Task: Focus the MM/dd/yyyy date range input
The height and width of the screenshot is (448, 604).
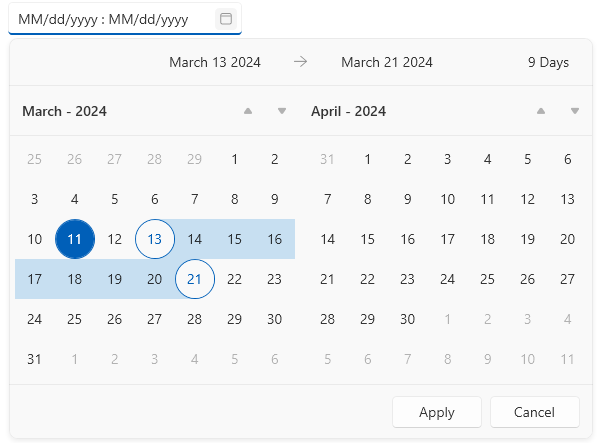Action: 105,19
